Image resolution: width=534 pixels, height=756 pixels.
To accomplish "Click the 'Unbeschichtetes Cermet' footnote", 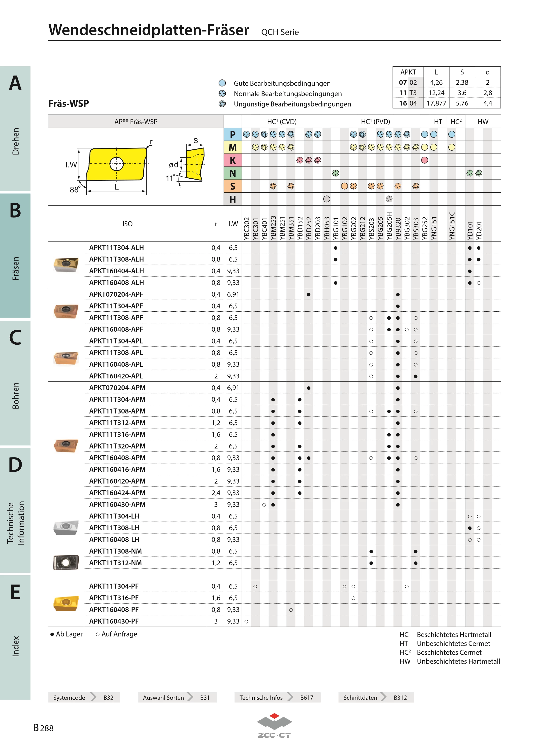I will tap(453, 643).
